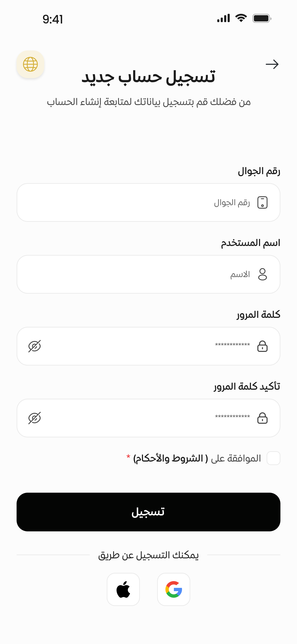The image size is (297, 644).
Task: Sign up with Google icon
Action: 174,589
